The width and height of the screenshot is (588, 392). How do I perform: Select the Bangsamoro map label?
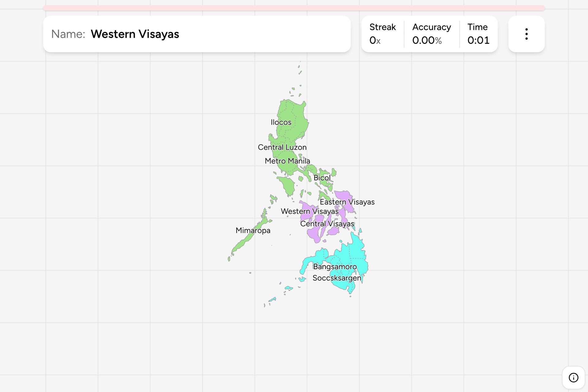pos(335,267)
